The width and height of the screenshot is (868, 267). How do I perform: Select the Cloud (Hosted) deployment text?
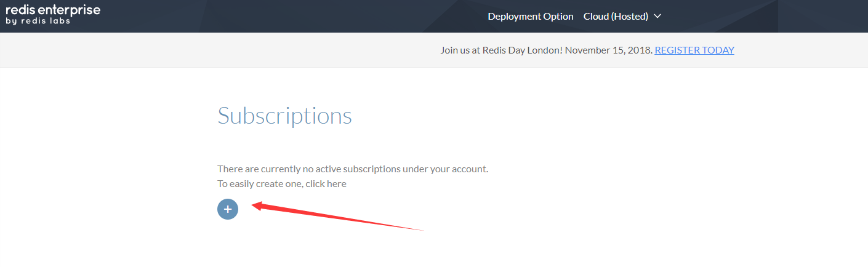coord(616,17)
